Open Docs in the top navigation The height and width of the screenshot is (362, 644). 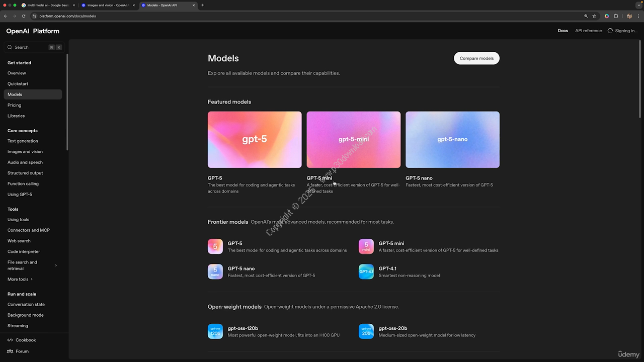click(x=563, y=31)
